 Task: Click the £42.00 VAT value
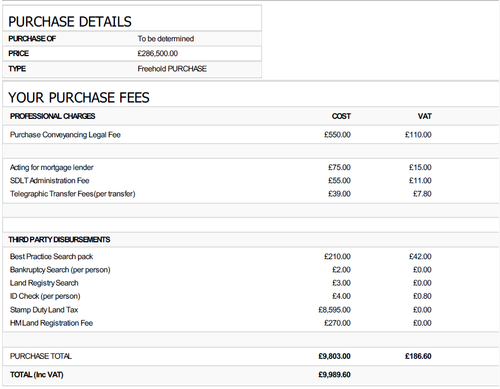pos(420,257)
